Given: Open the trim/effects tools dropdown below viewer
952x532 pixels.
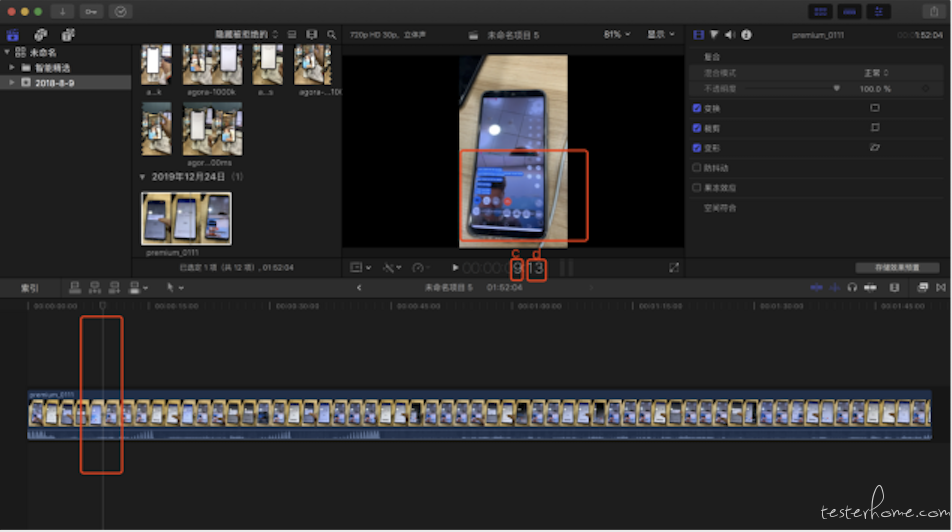Looking at the screenshot, I should tap(392, 268).
